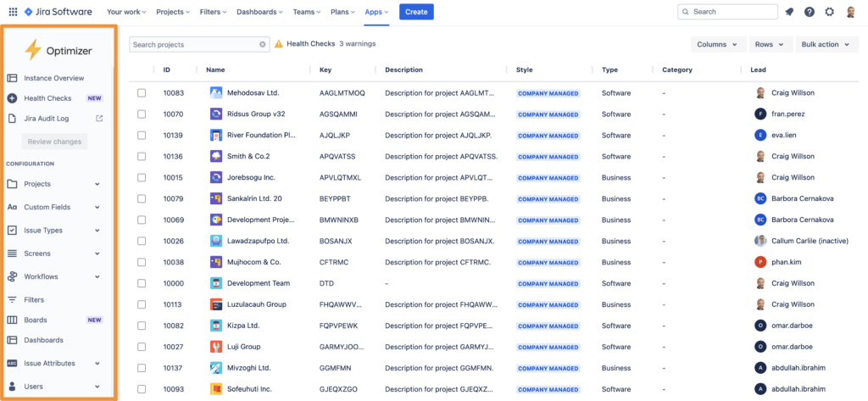Open the notifications icon

789,12
